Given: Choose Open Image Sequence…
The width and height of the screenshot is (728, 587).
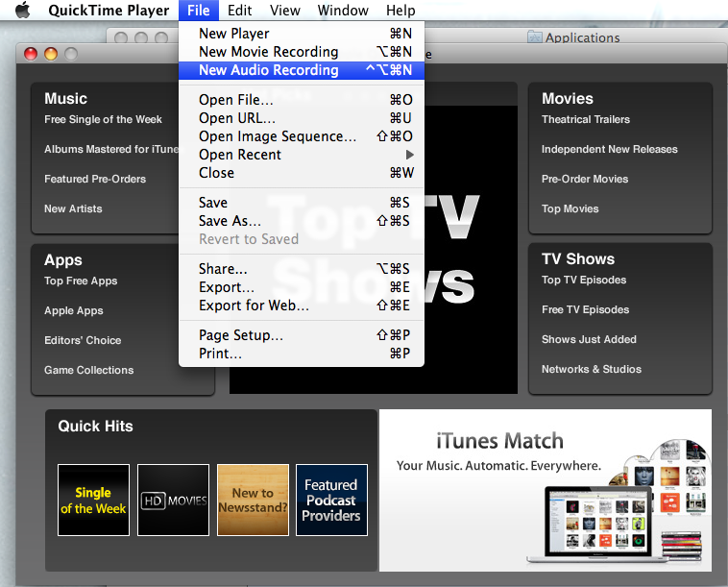Looking at the screenshot, I should click(302, 136).
